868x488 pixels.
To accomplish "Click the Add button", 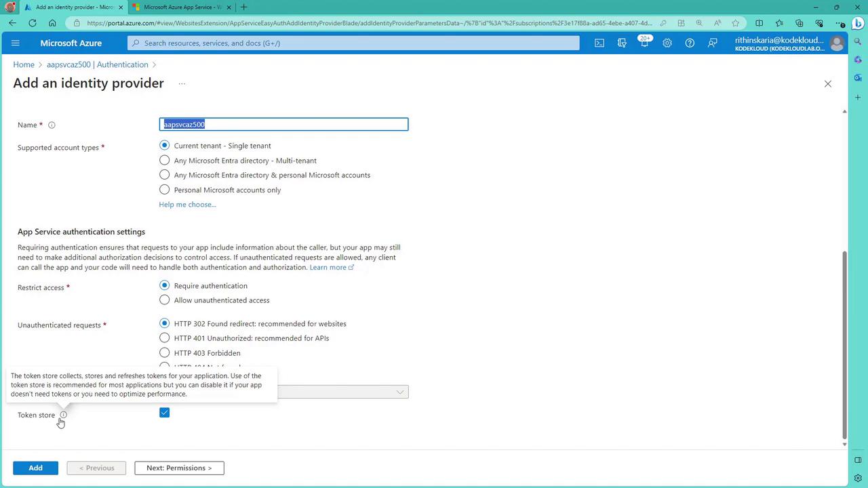I will click(x=35, y=468).
